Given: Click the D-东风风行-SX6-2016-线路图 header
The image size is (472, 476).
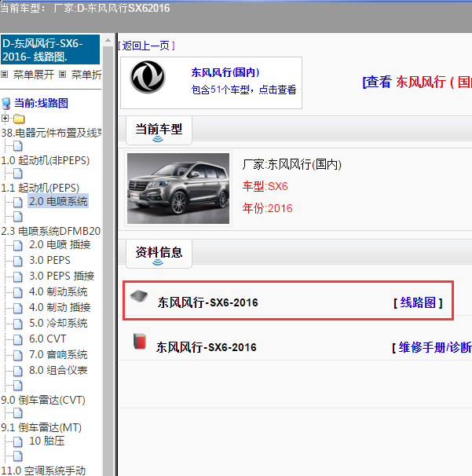Looking at the screenshot, I should point(50,49).
